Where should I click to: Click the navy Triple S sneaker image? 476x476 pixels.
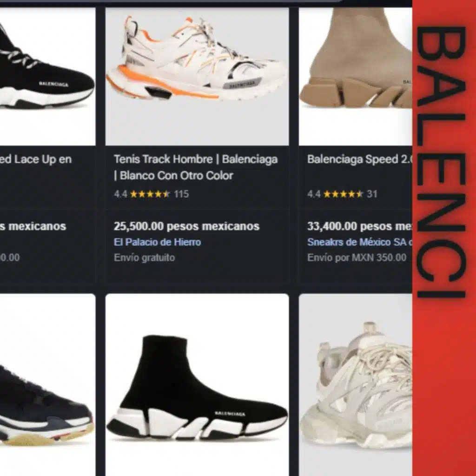coord(48,384)
